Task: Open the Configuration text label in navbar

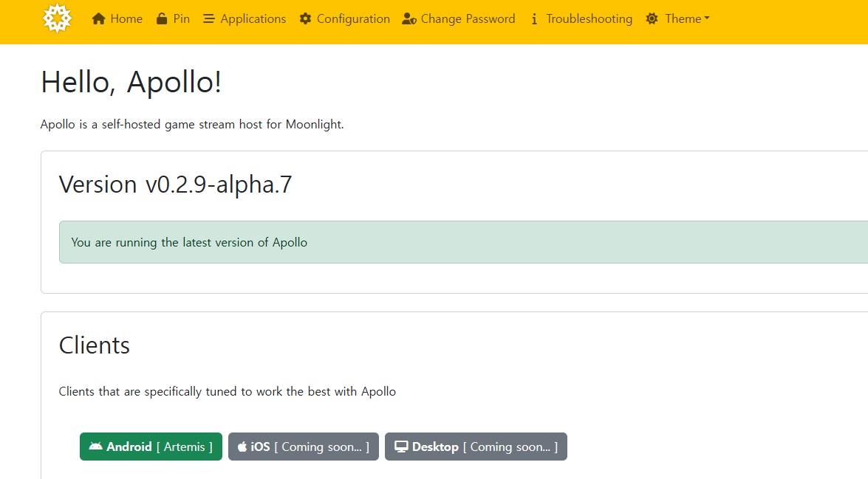Action: [353, 19]
